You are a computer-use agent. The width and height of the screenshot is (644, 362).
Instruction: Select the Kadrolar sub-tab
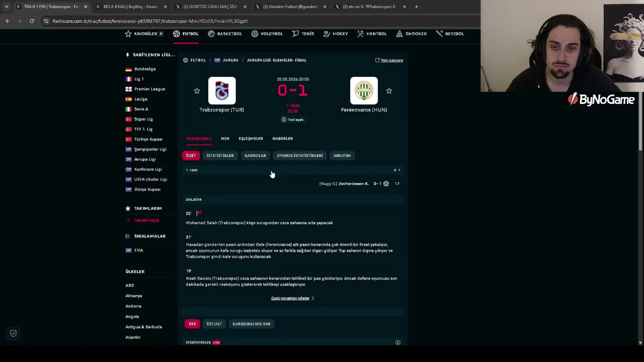point(255,156)
